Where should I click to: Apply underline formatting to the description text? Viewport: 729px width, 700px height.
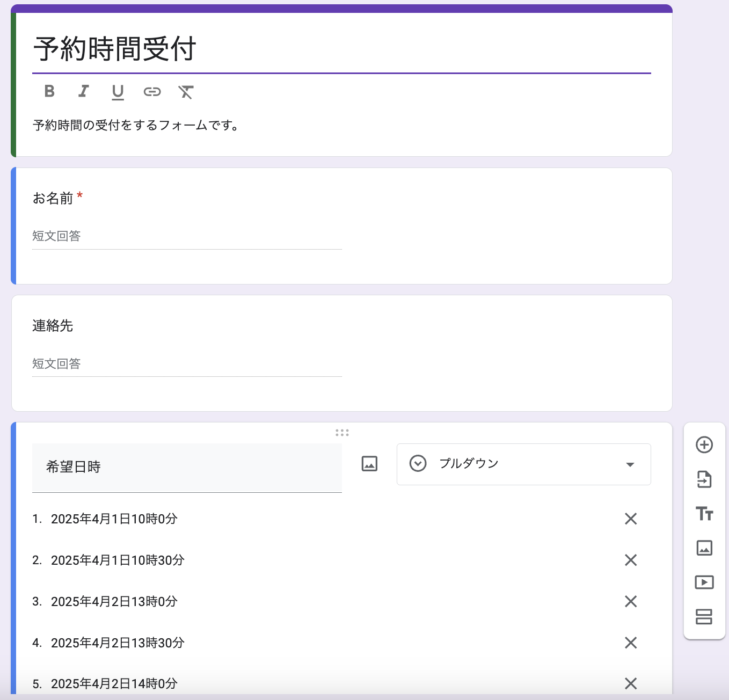[118, 92]
